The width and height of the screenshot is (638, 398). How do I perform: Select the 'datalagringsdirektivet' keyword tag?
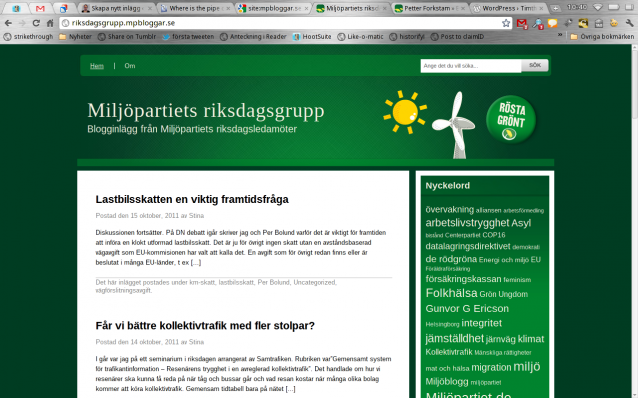click(x=468, y=246)
